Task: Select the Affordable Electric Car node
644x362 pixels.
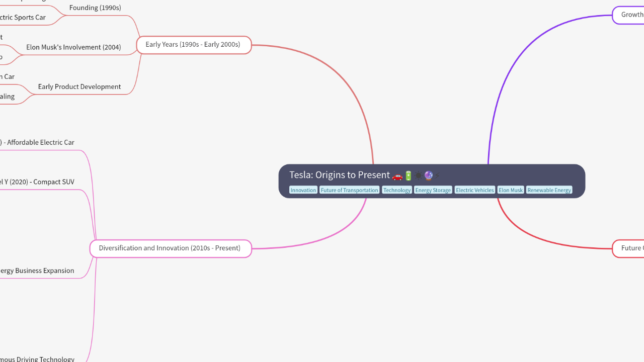Action: tap(37, 142)
